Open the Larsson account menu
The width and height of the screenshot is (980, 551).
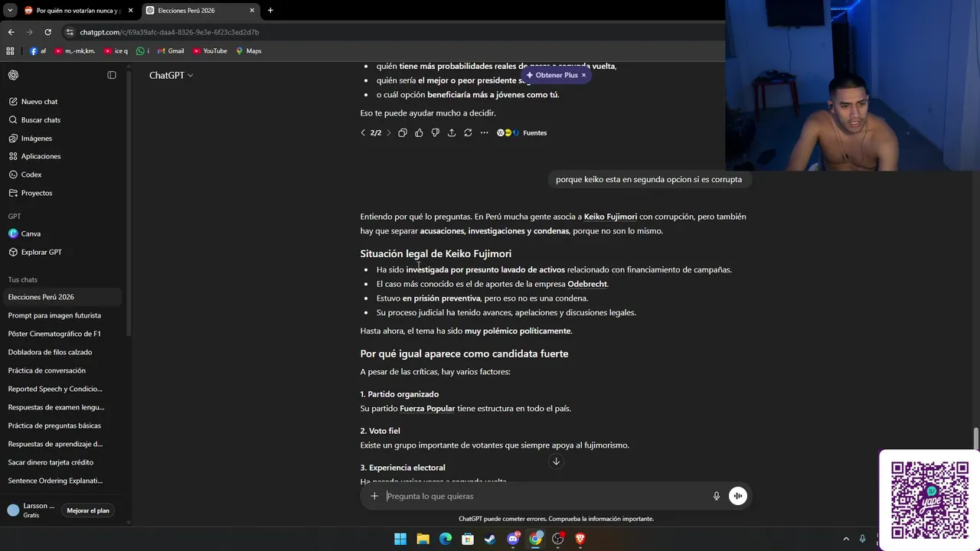pyautogui.click(x=31, y=510)
